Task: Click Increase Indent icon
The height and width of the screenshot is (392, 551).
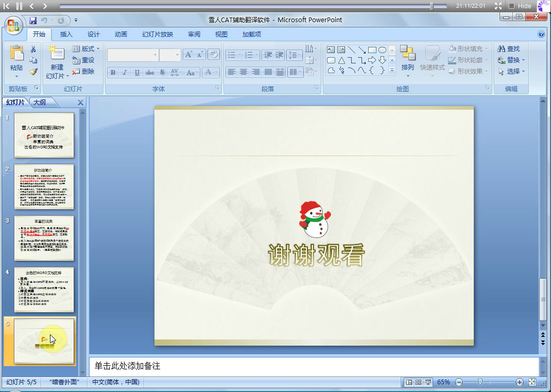Action: (280, 55)
